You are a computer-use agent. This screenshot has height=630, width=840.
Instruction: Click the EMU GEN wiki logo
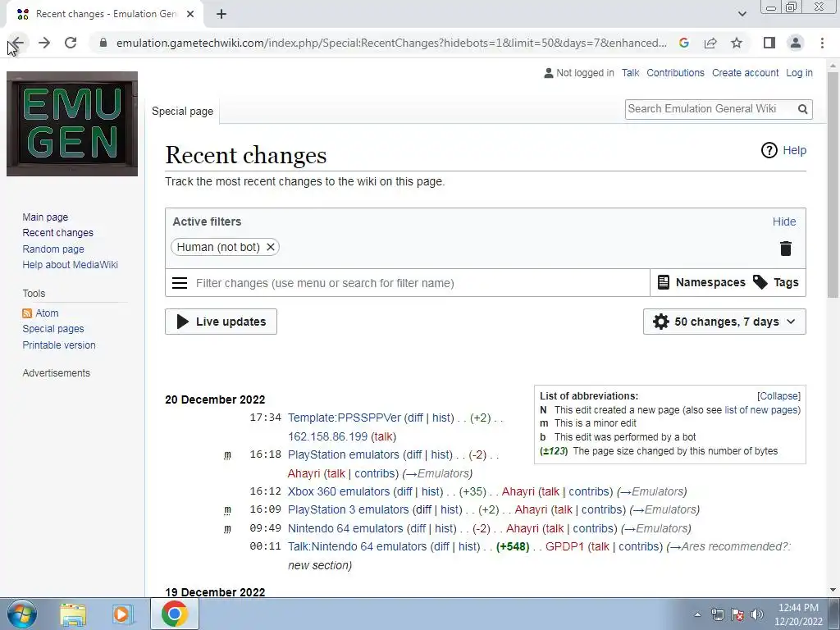click(x=72, y=124)
